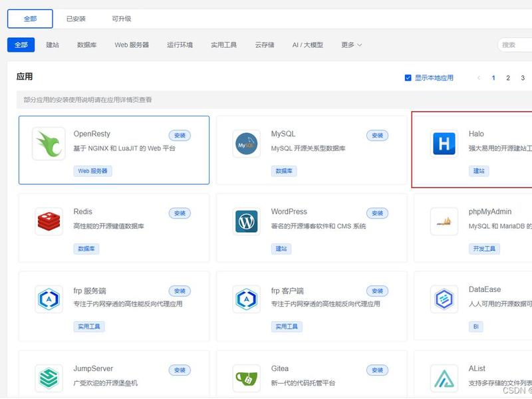The height and width of the screenshot is (399, 532).
Task: Expand the 更多 category dropdown
Action: pyautogui.click(x=352, y=45)
